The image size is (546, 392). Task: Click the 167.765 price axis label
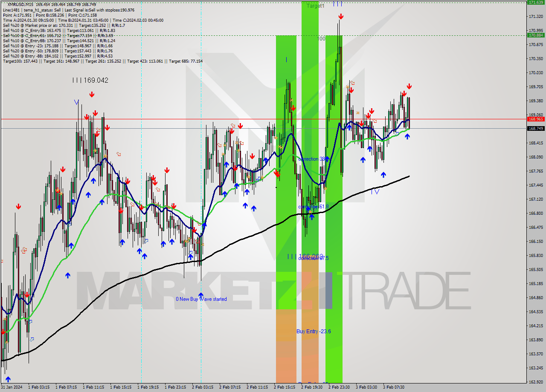(x=536, y=171)
